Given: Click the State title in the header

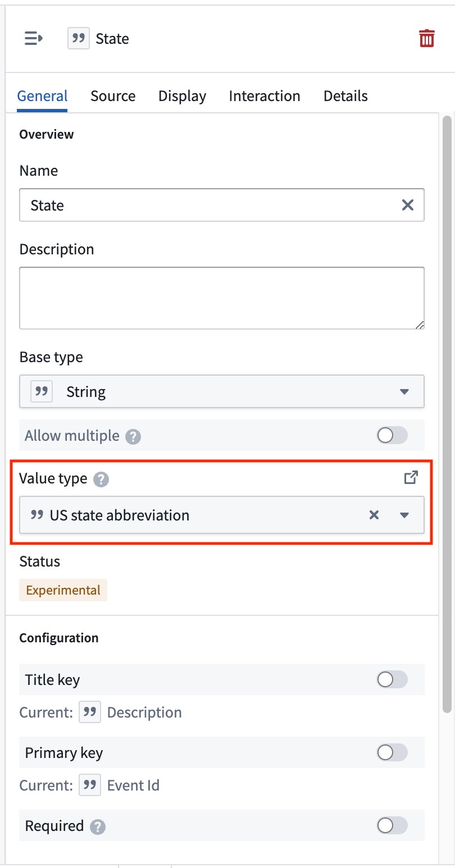Looking at the screenshot, I should (112, 39).
